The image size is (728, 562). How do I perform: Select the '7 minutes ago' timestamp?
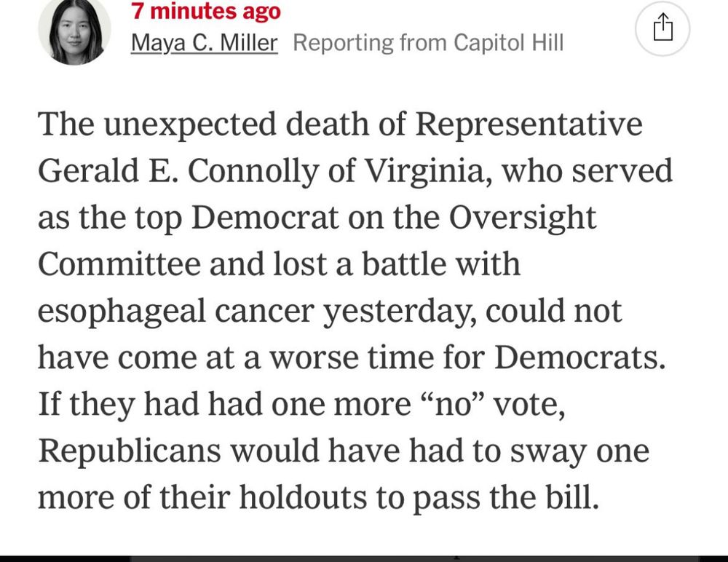[x=206, y=11]
